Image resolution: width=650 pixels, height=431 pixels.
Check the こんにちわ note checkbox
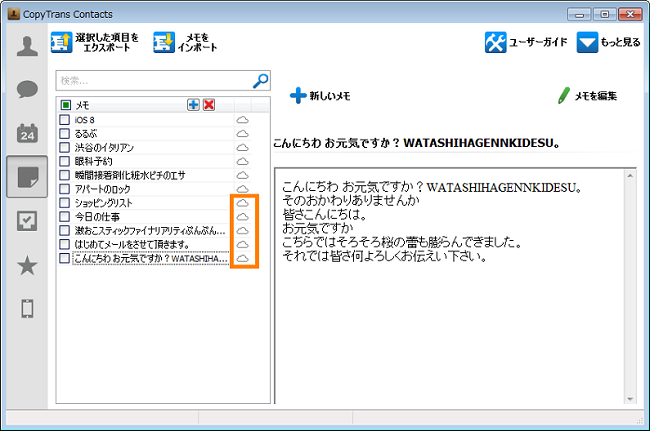coord(64,258)
